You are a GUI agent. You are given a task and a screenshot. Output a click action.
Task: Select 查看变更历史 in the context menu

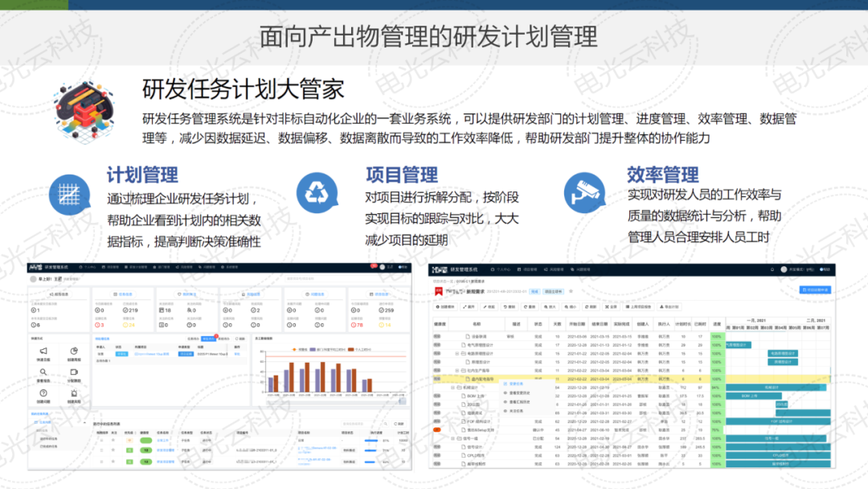[x=518, y=392]
